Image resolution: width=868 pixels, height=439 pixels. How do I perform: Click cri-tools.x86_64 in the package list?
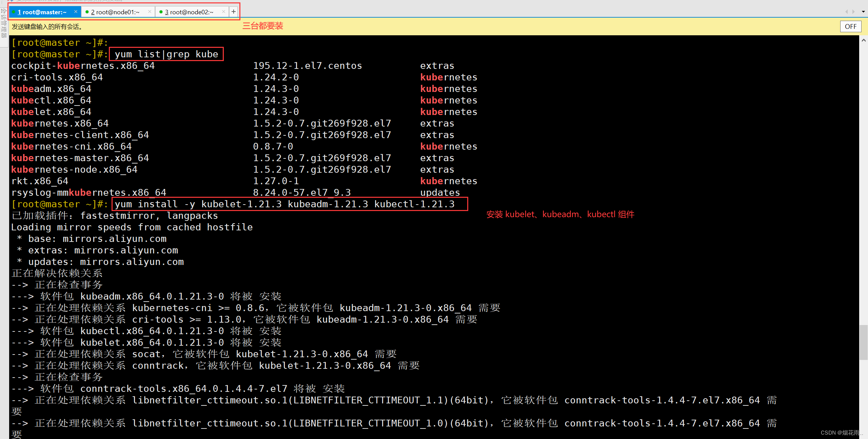tap(57, 77)
